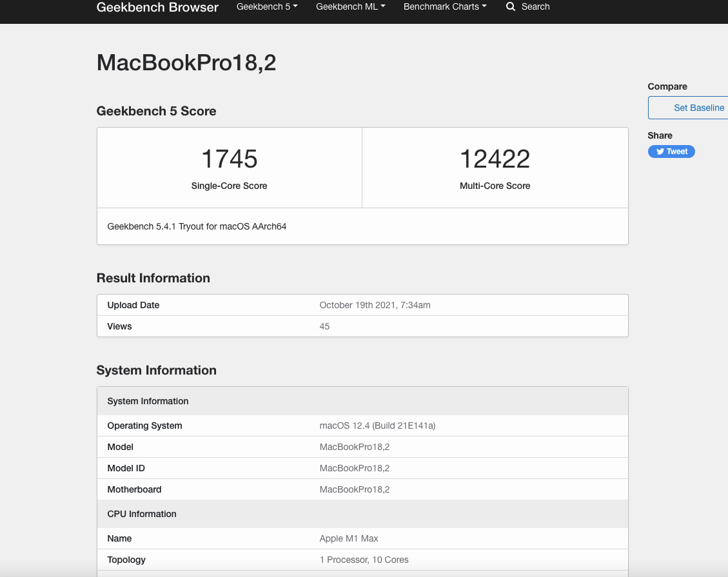Click the 12422 multi-core score

[495, 159]
